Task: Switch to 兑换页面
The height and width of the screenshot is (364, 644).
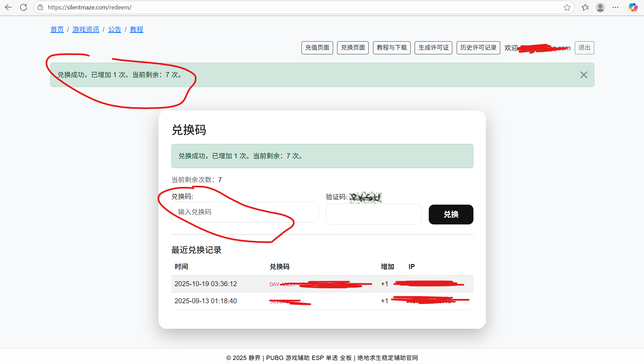Action: (x=353, y=48)
